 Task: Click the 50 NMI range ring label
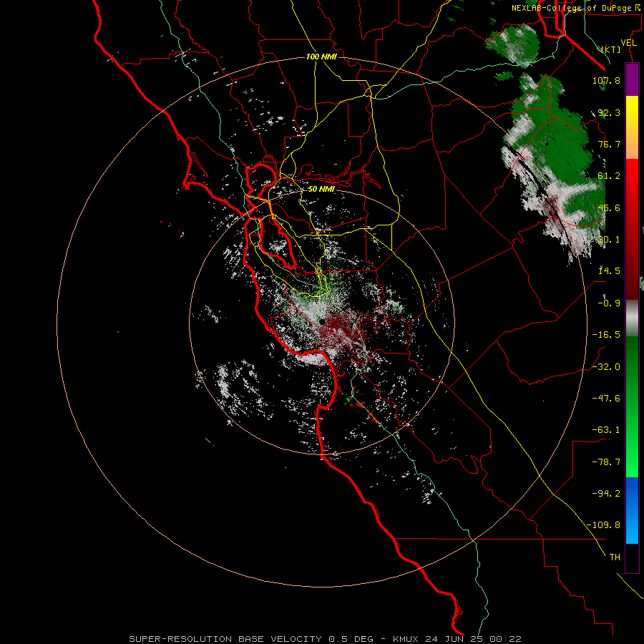tap(321, 190)
